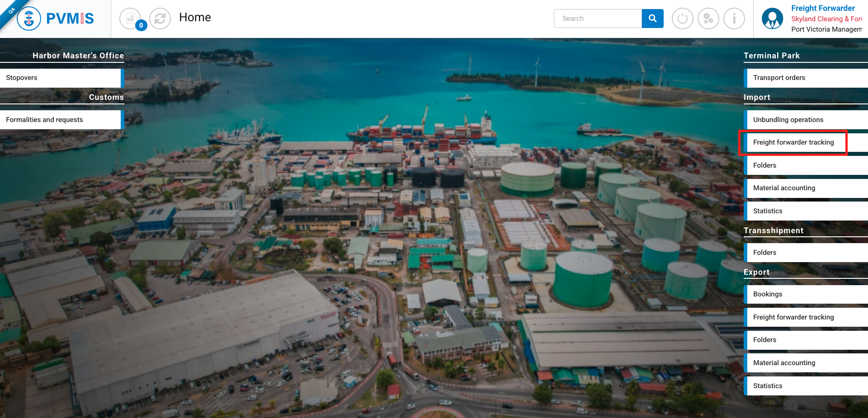This screenshot has width=868, height=418.
Task: Click the information icon in the header
Action: (x=734, y=19)
